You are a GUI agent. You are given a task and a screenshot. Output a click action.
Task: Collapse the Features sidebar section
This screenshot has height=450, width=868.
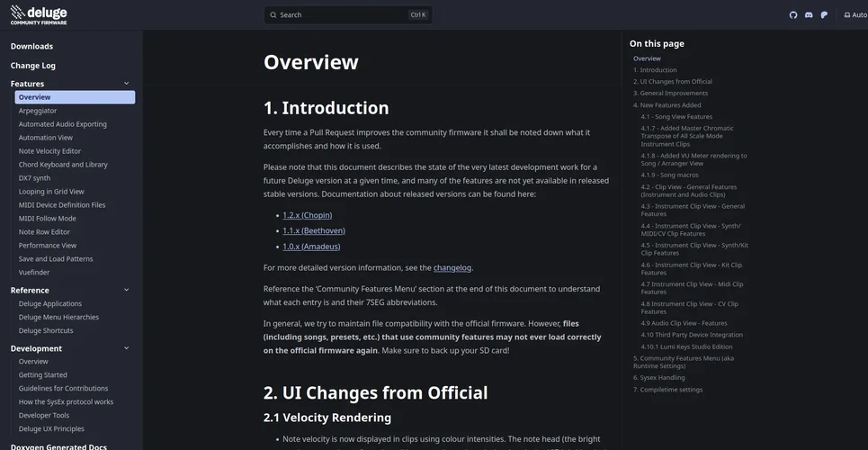point(126,84)
